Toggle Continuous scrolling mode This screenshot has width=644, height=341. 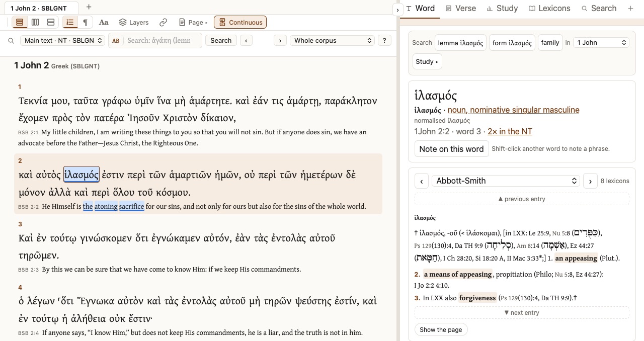pyautogui.click(x=240, y=22)
